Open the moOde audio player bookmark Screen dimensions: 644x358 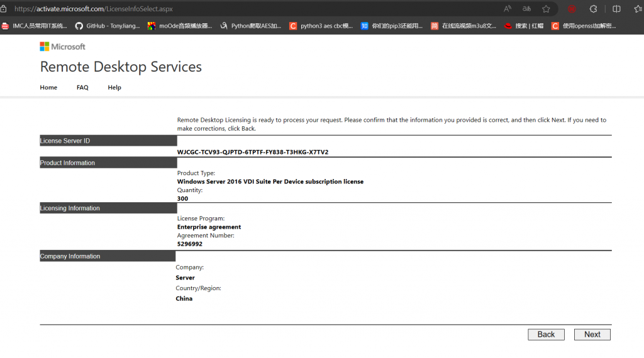pos(180,26)
